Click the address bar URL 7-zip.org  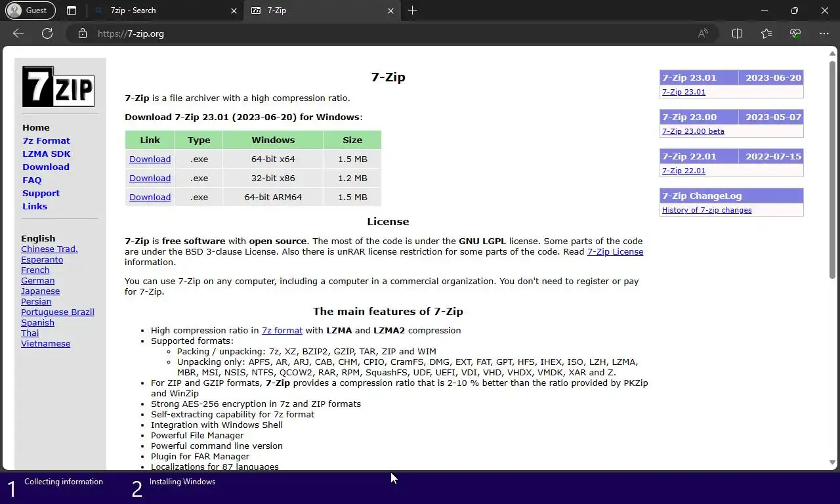click(131, 33)
